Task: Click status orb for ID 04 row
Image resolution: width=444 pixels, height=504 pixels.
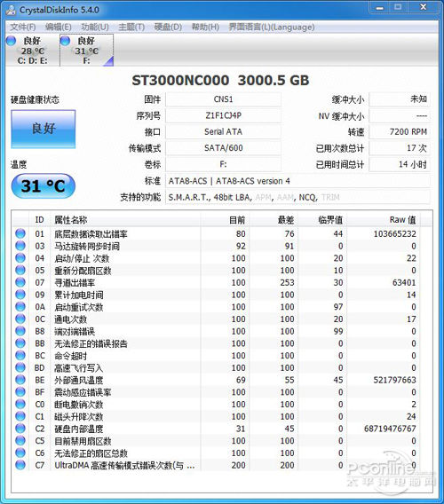Action: [x=20, y=258]
